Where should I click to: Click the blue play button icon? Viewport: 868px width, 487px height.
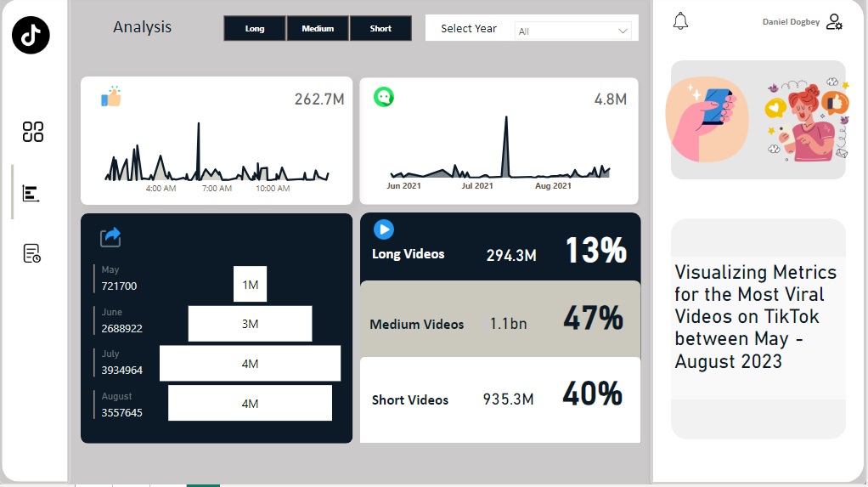[384, 229]
